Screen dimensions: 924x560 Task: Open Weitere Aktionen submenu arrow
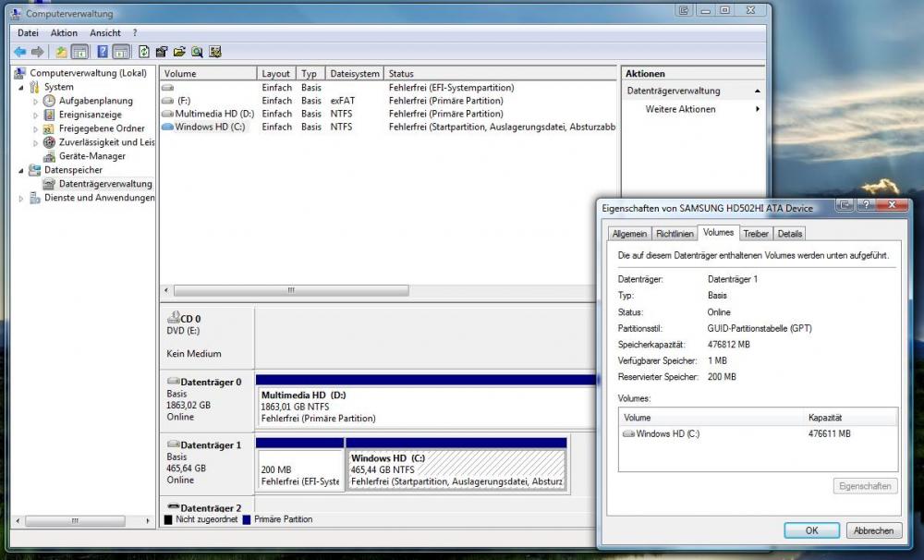click(x=758, y=109)
